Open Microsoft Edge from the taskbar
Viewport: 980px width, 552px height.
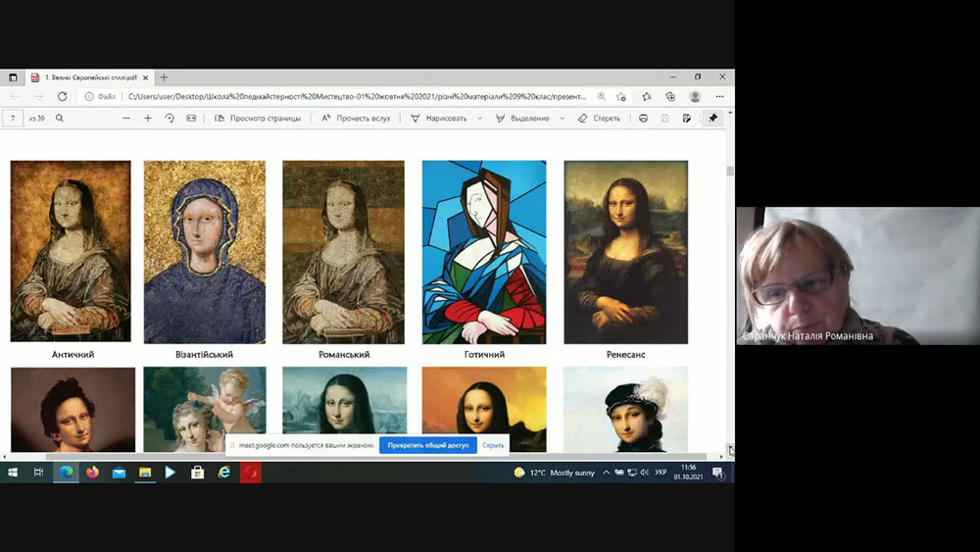[x=67, y=473]
